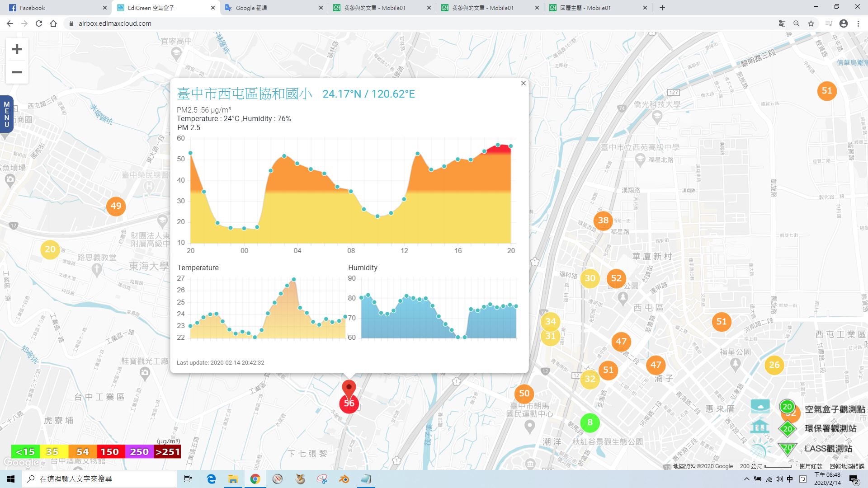This screenshot has height=488, width=868.
Task: Click the yellow 26 station marker
Action: click(774, 365)
